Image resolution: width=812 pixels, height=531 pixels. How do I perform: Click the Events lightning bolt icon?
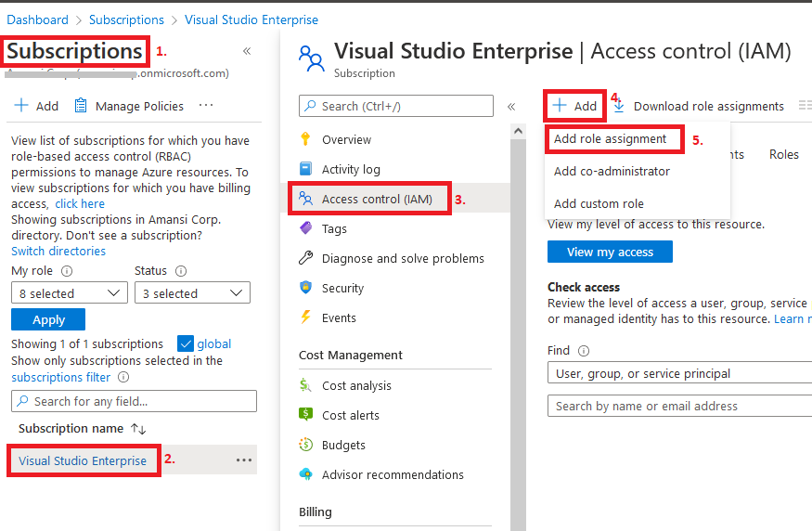305,317
